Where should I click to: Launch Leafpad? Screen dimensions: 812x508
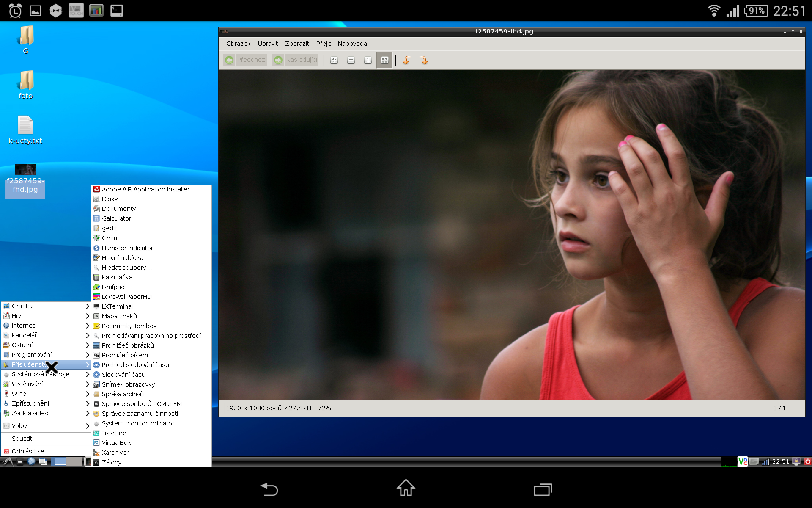(151, 287)
